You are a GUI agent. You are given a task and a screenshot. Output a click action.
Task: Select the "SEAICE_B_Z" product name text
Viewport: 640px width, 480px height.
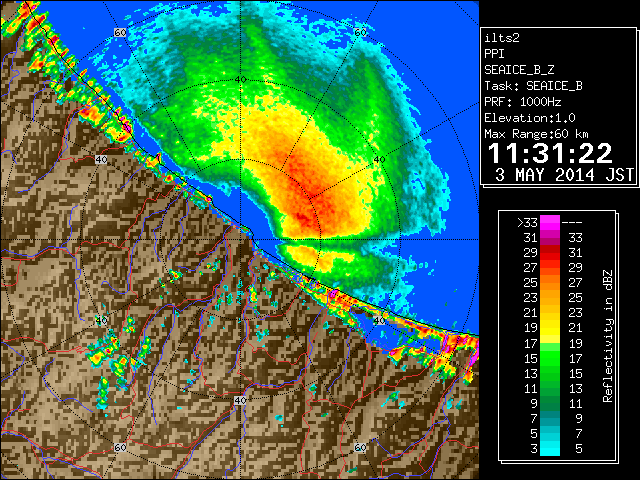(x=519, y=70)
